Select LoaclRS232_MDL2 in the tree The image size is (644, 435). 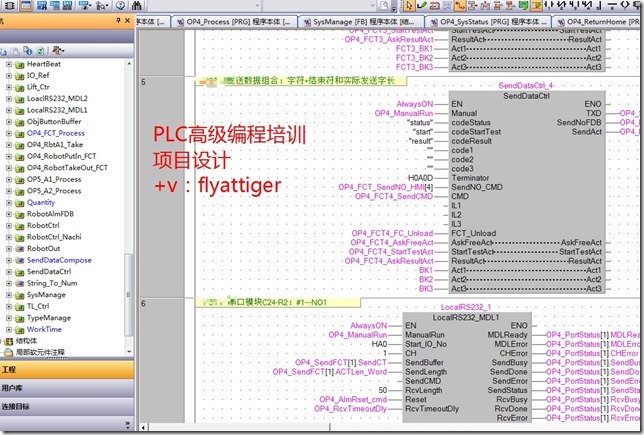pos(57,99)
